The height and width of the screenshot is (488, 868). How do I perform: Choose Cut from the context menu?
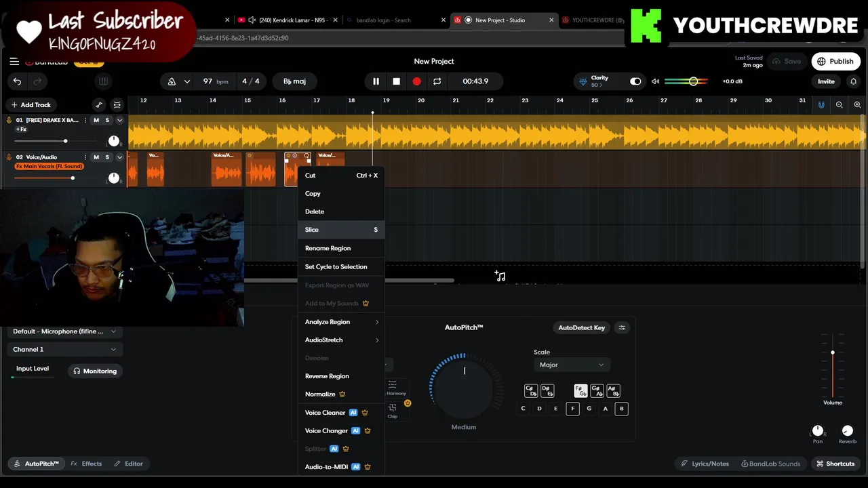[x=341, y=176]
